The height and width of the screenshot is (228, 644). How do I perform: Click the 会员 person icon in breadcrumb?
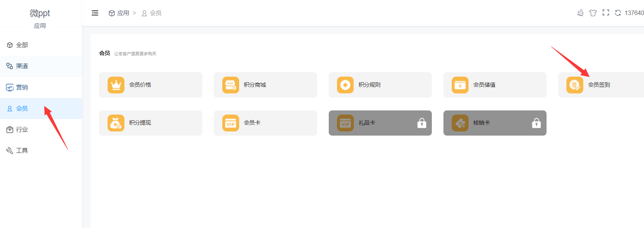click(x=144, y=13)
